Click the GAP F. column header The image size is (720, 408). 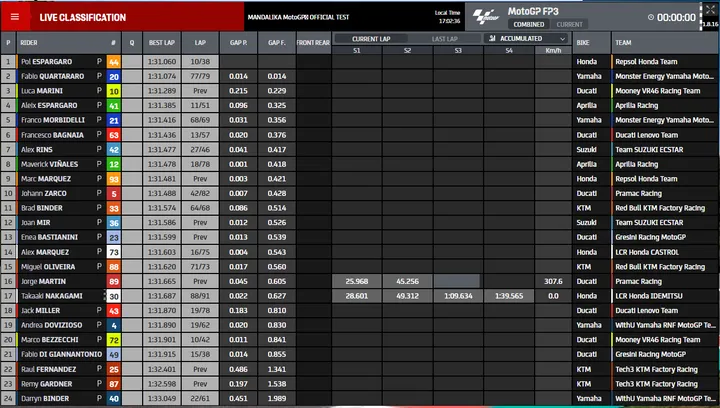click(x=276, y=43)
